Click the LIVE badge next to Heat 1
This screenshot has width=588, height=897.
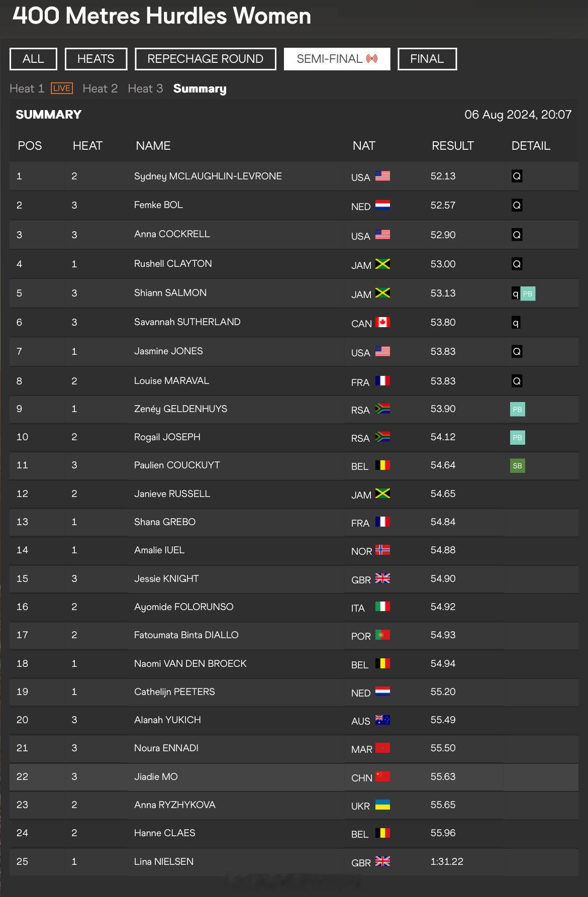(62, 88)
